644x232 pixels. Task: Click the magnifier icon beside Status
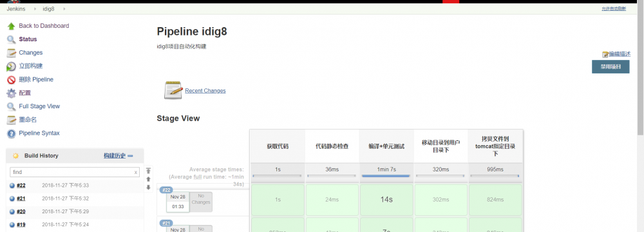pos(11,39)
